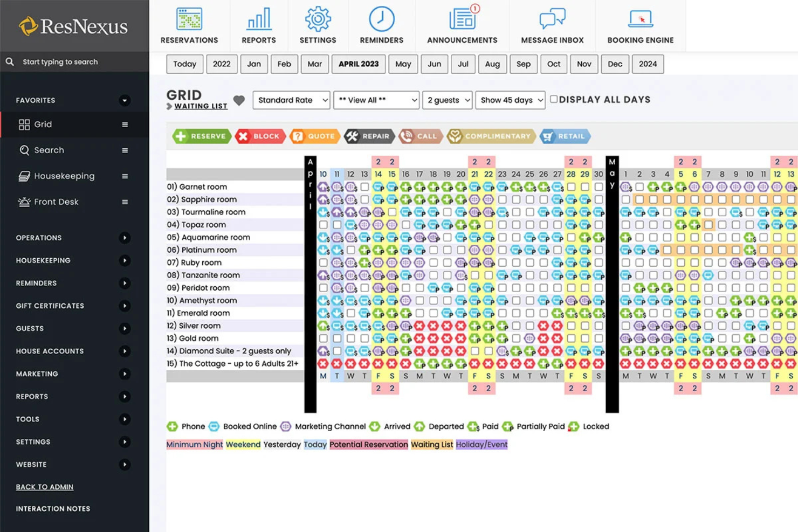The image size is (798, 532).
Task: Open the Standard Rate dropdown
Action: 291,100
